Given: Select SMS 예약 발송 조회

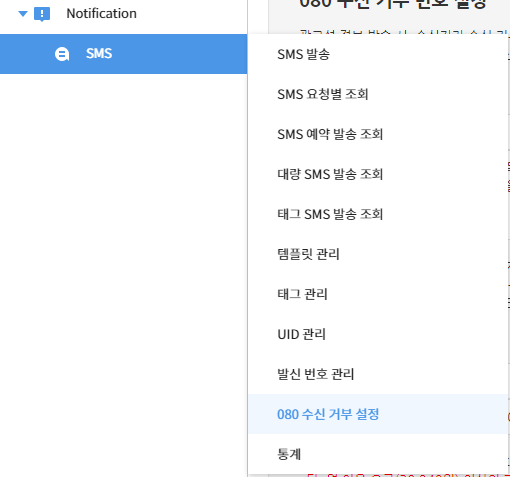Looking at the screenshot, I should point(378,134).
